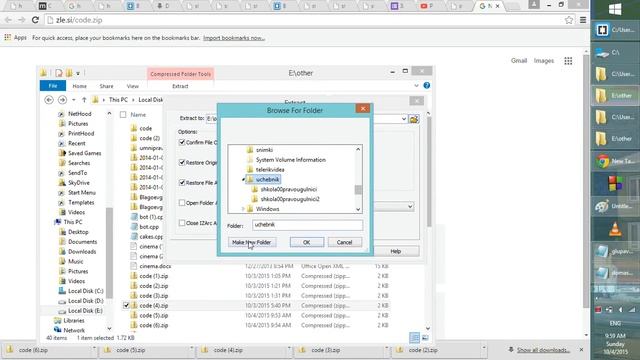Select code (5).zip file in list
This screenshot has width=640, height=360.
(153, 316)
